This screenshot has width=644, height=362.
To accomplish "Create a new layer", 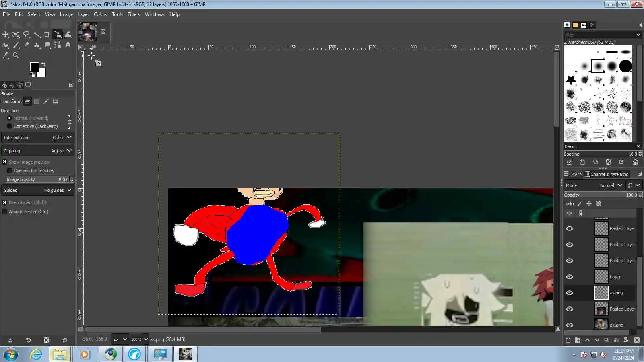I will click(x=568, y=340).
